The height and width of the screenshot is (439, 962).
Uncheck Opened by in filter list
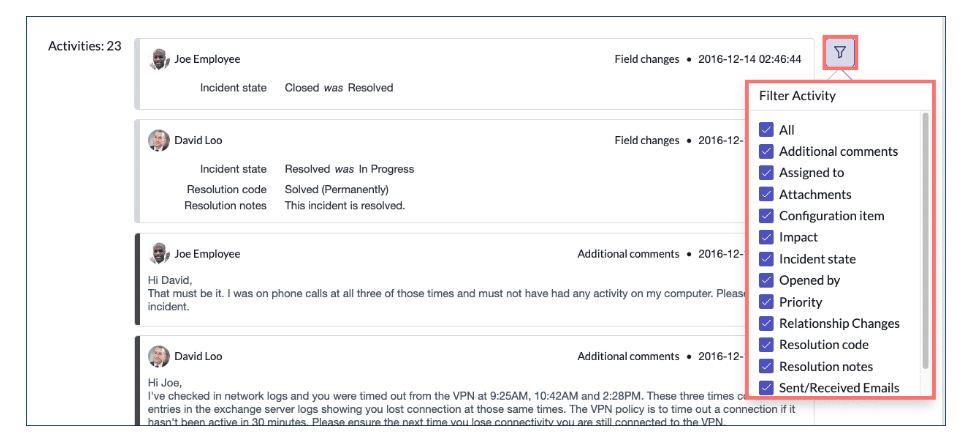point(766,281)
